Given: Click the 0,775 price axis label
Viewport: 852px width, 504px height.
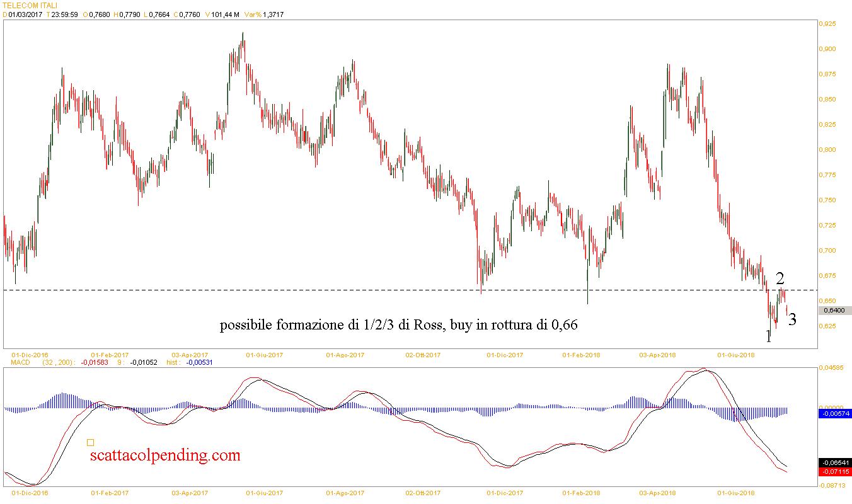Looking at the screenshot, I should point(827,175).
